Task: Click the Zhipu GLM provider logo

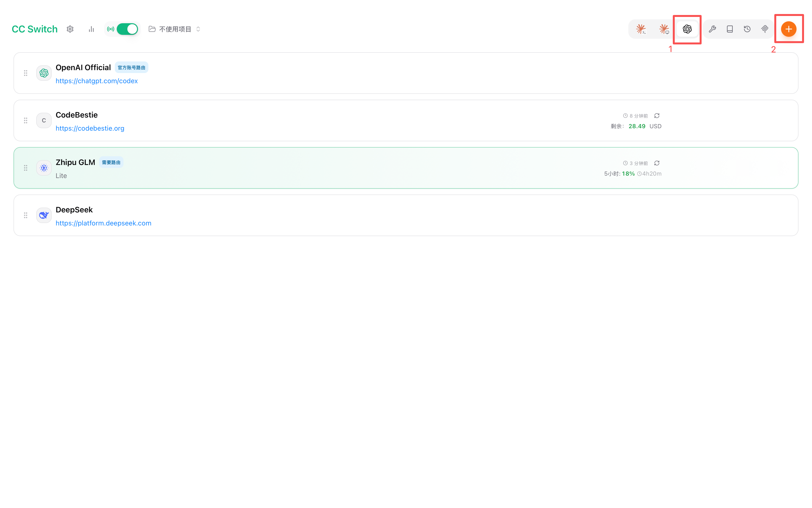Action: click(44, 168)
